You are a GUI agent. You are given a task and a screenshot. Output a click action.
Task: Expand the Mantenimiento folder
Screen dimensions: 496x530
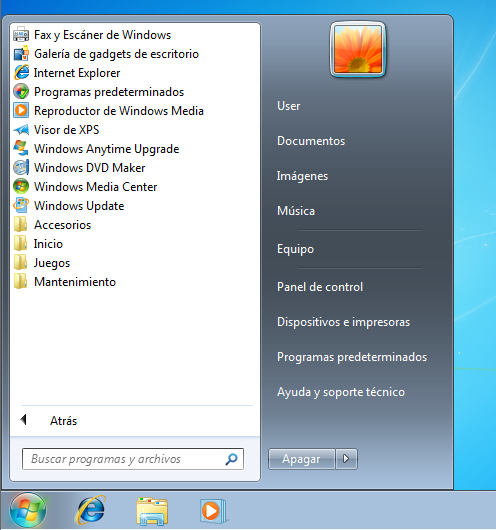(65, 282)
